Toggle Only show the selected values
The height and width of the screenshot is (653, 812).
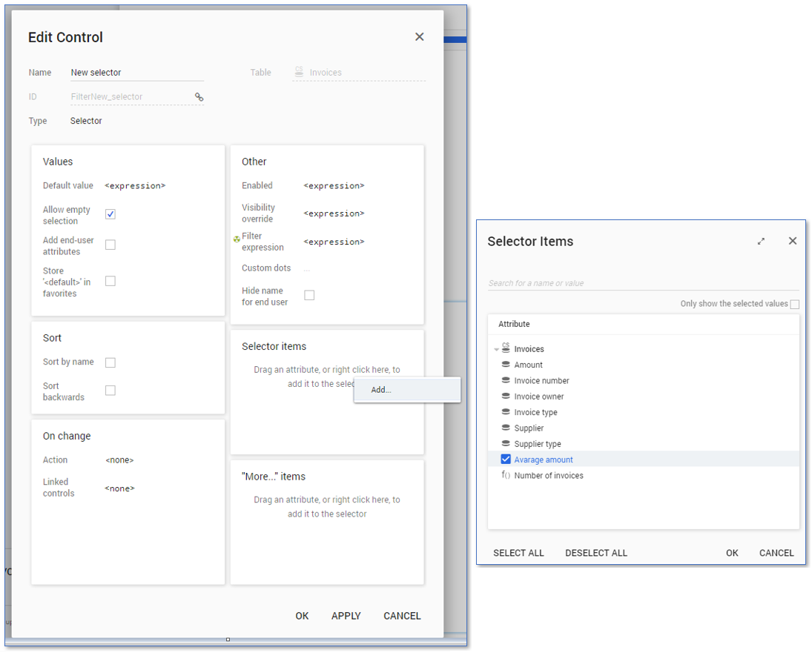(x=794, y=304)
